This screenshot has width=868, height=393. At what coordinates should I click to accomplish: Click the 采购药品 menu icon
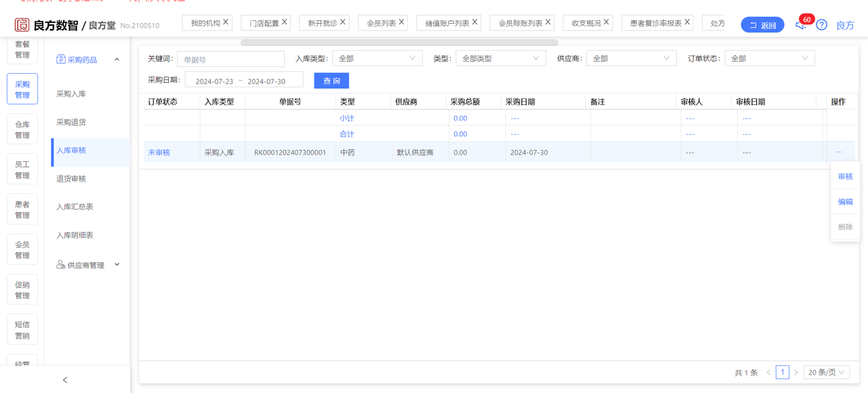pyautogui.click(x=61, y=60)
